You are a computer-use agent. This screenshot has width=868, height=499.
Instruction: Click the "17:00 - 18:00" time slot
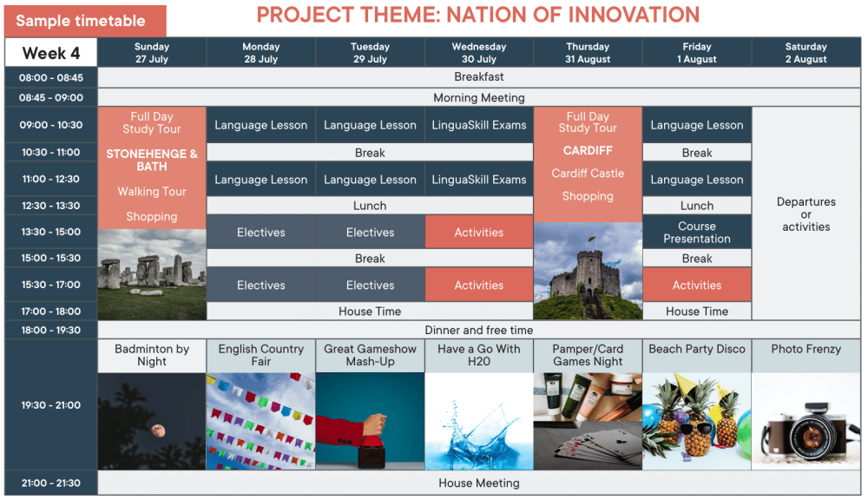51,311
